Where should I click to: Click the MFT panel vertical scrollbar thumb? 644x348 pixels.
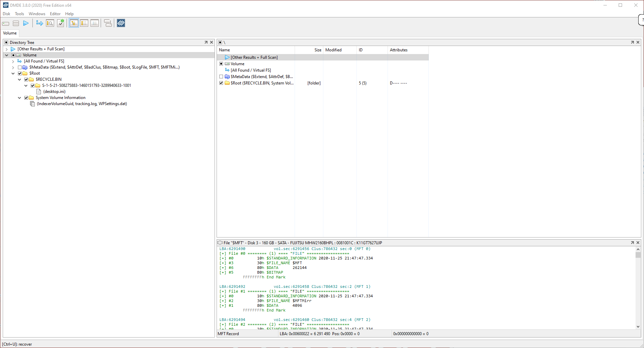tap(638, 255)
